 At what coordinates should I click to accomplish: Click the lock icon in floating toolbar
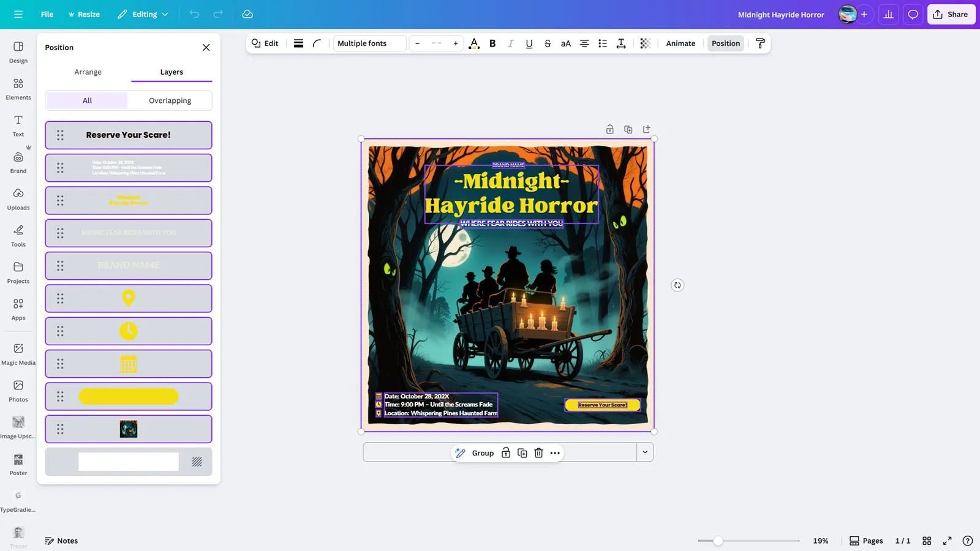click(506, 453)
